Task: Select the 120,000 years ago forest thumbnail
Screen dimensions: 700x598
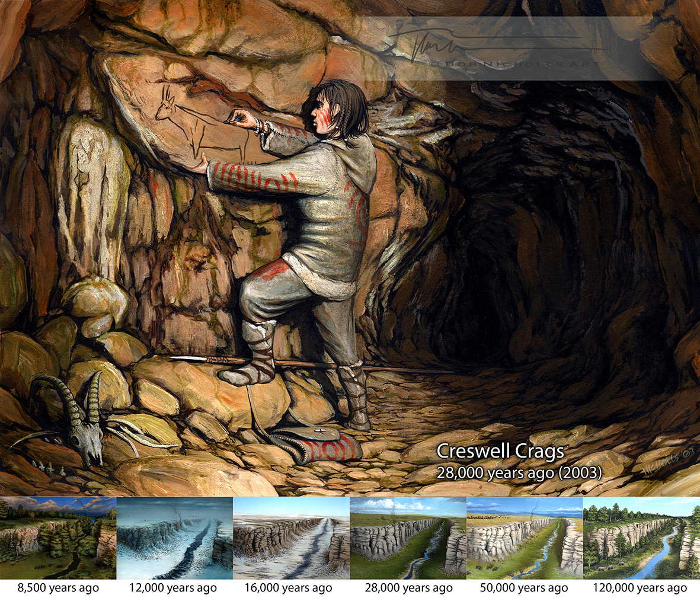Action: click(641, 538)
